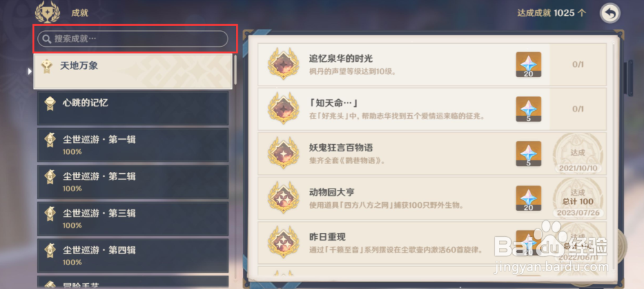The height and width of the screenshot is (289, 644).
Task: Click the primogem reward for 追忆泉华的时光
Action: pos(528,64)
